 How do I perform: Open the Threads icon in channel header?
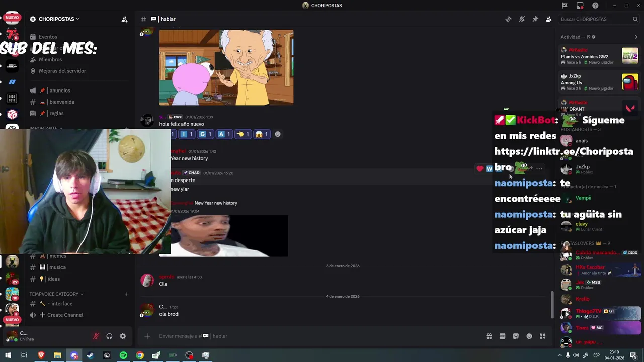click(x=509, y=19)
